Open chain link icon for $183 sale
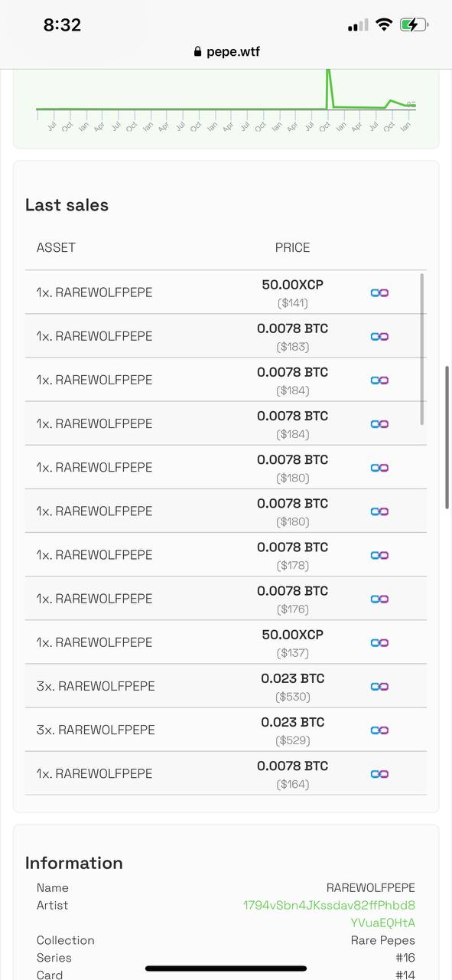The image size is (452, 980). coord(379,336)
